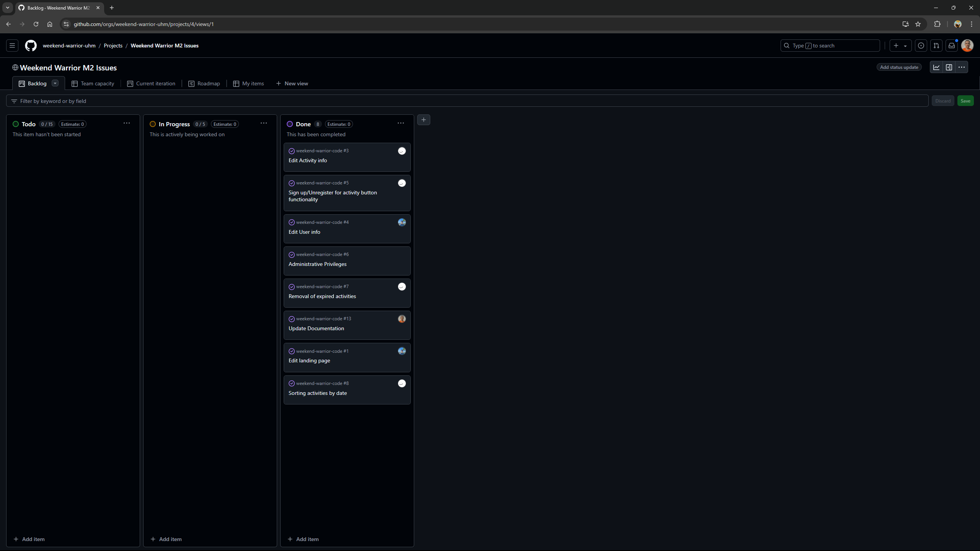The width and height of the screenshot is (980, 551).
Task: Click the bookmark star in the address bar
Action: pyautogui.click(x=918, y=24)
